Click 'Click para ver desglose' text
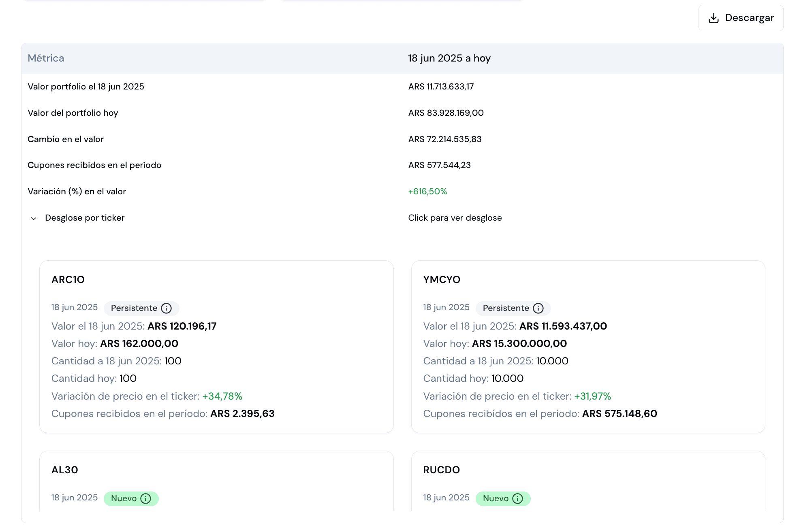799x532 pixels. (x=455, y=218)
